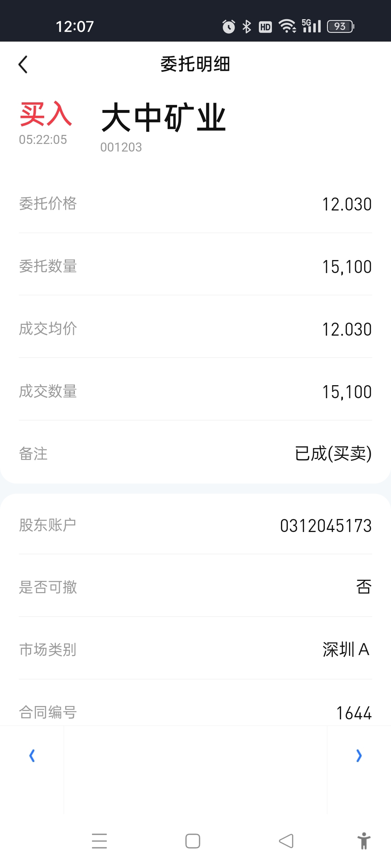
Task: Tap the battery indicator showing 93
Action: [341, 26]
